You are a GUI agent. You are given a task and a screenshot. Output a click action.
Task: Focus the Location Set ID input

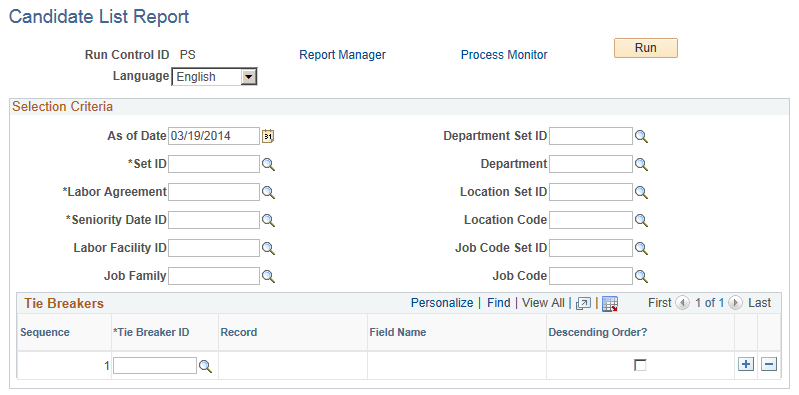tap(591, 192)
